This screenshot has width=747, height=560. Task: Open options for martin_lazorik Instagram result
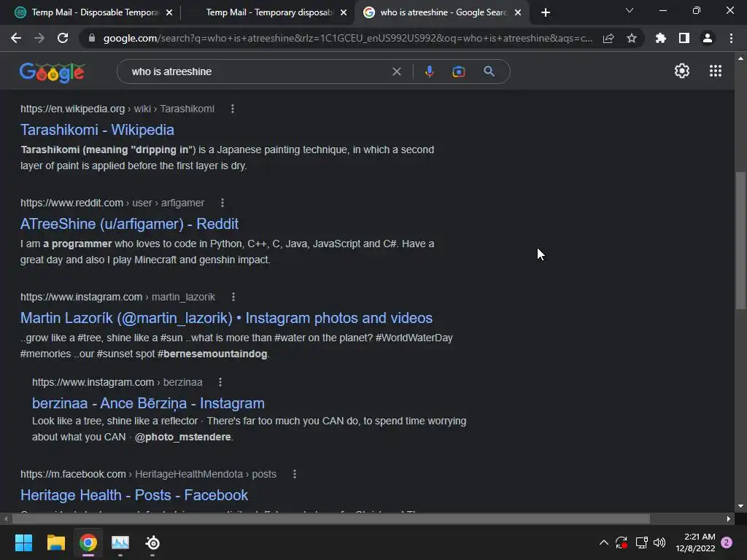[x=233, y=297]
